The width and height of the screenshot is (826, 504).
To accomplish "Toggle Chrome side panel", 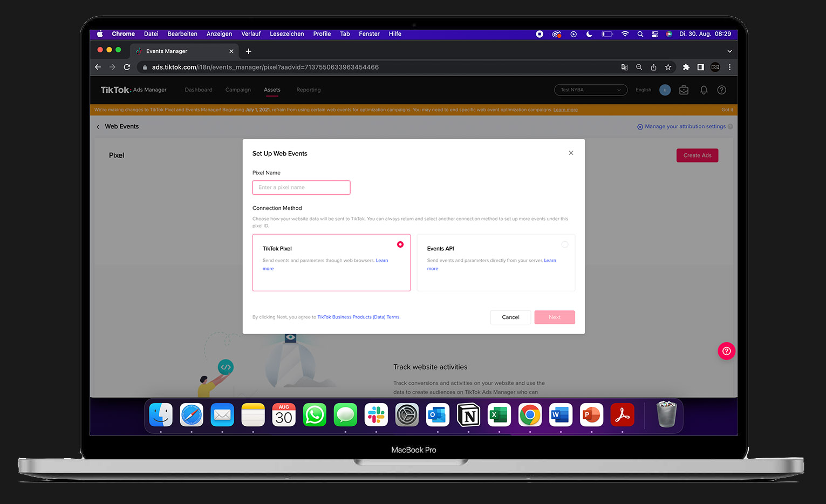I will point(700,67).
